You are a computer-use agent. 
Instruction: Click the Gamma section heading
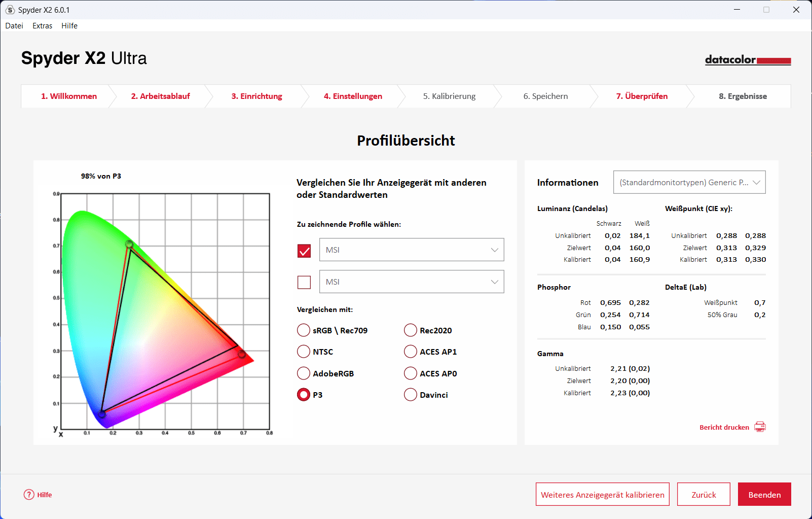tap(550, 354)
